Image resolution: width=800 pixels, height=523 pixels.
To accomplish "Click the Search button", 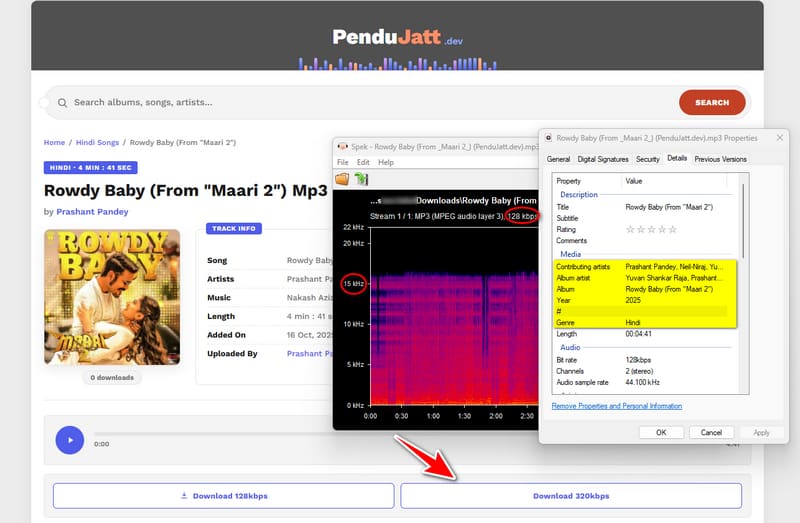I will pyautogui.click(x=712, y=103).
